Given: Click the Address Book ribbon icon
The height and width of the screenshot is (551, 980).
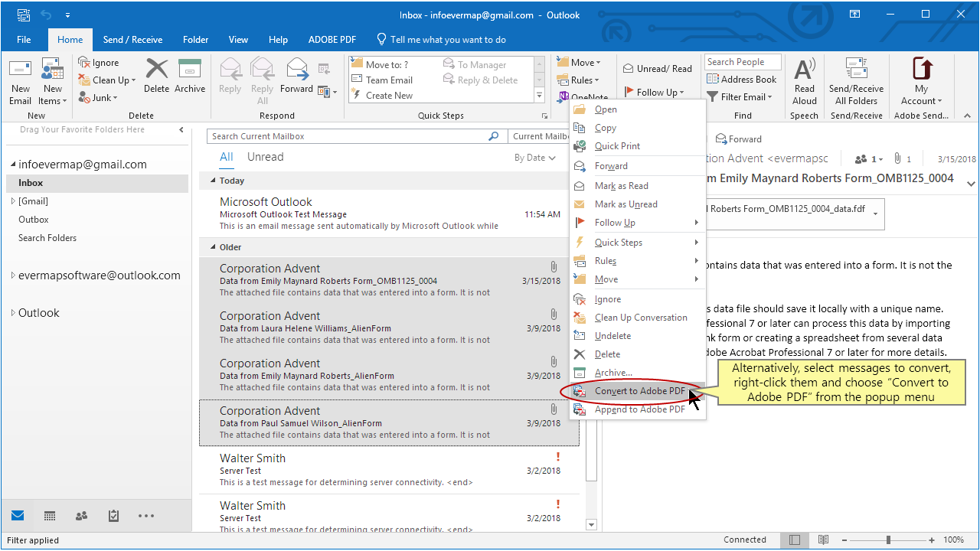Looking at the screenshot, I should click(x=741, y=80).
